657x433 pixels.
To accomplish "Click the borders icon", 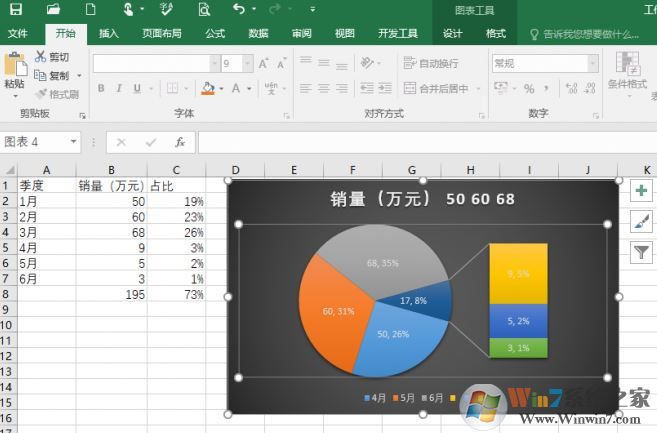I will click(x=172, y=88).
